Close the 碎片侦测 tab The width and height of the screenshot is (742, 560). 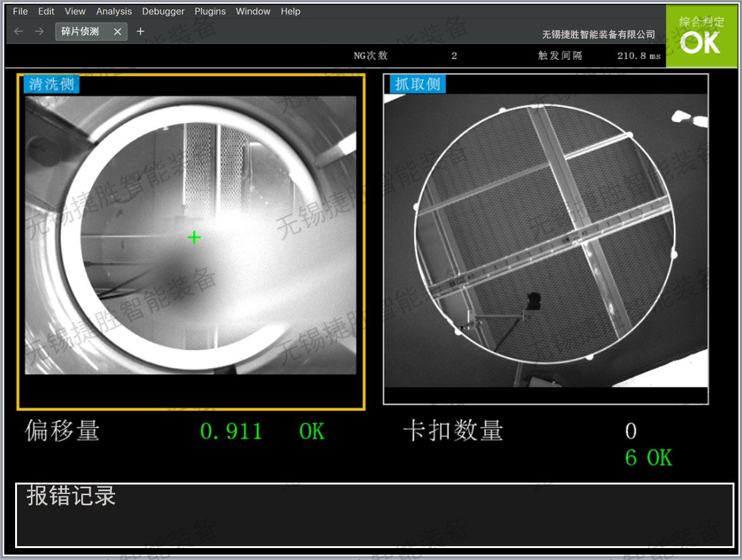coord(117,31)
